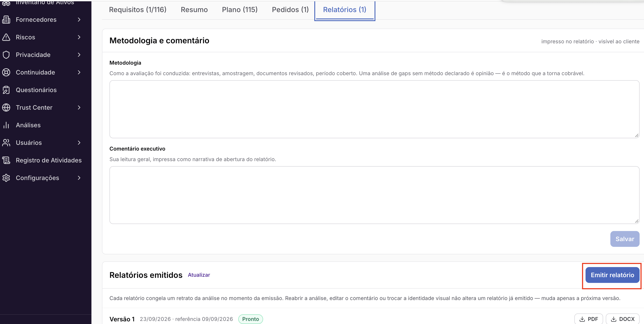Expand the Continuidade submenu chevron
This screenshot has width=644, height=324.
(79, 72)
